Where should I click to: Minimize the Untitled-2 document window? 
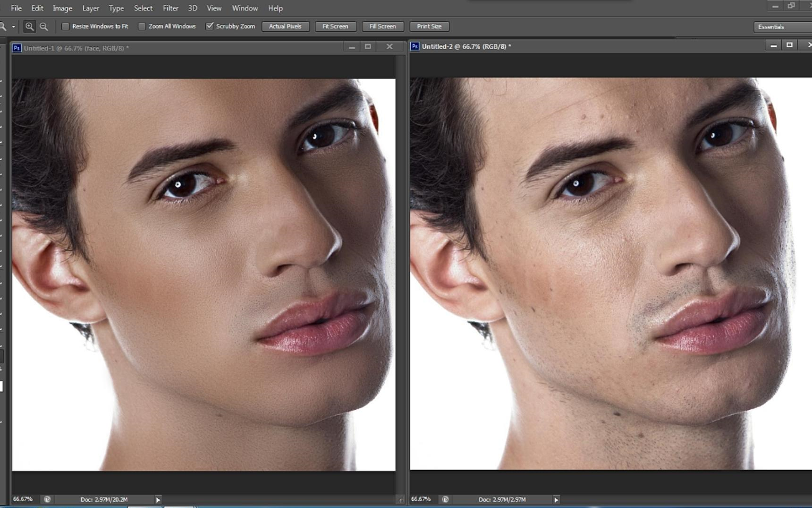point(773,45)
